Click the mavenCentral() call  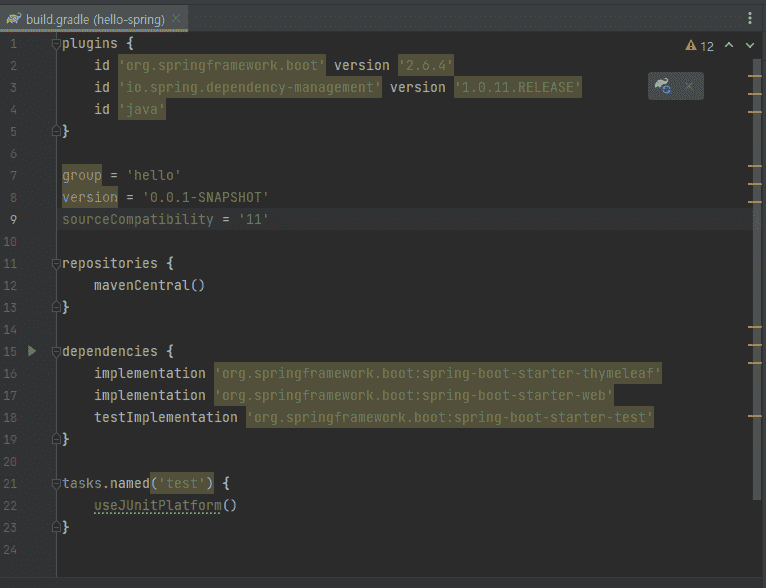pyautogui.click(x=149, y=285)
